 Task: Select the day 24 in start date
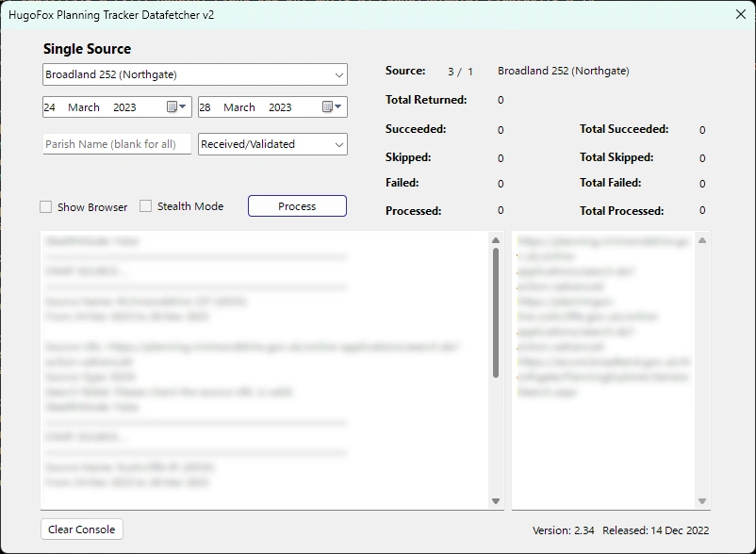pos(50,107)
